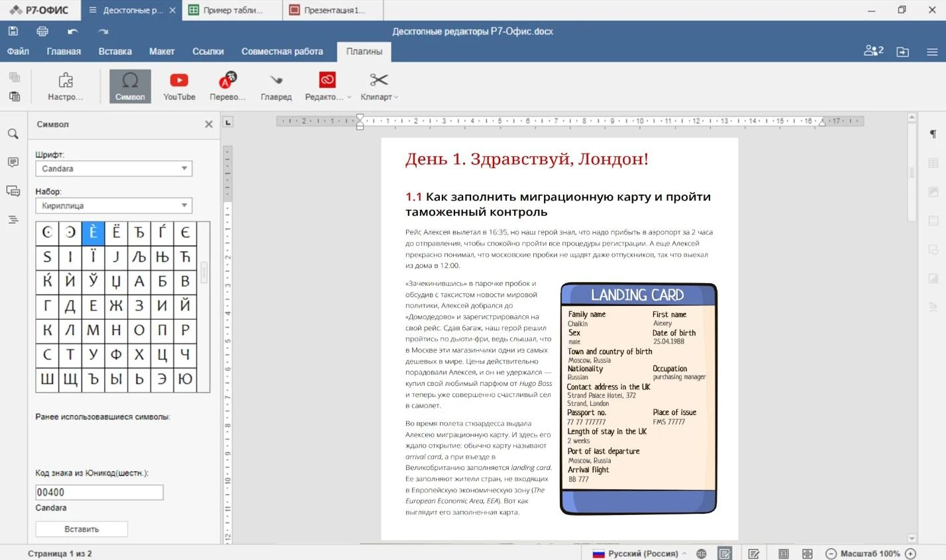Click the symbol grid scrollbar handle
The width and height of the screenshot is (946, 560).
[204, 272]
